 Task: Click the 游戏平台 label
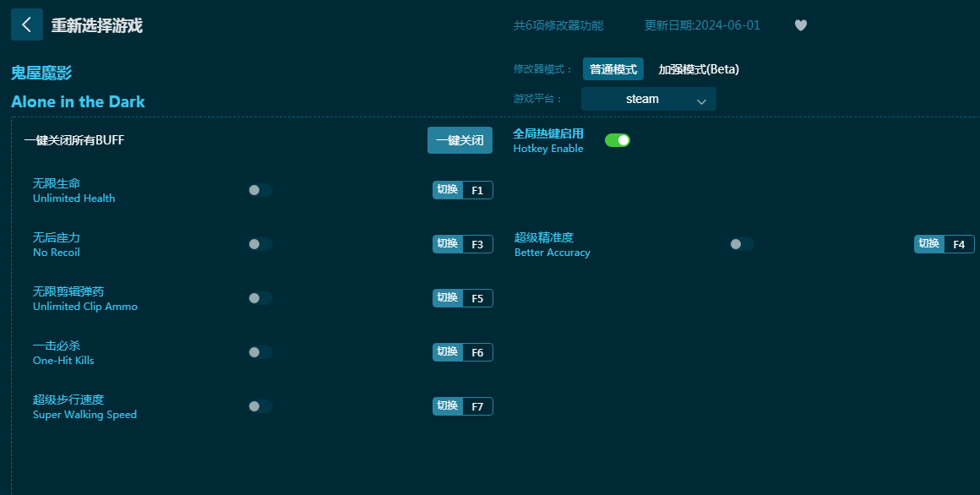tap(537, 99)
